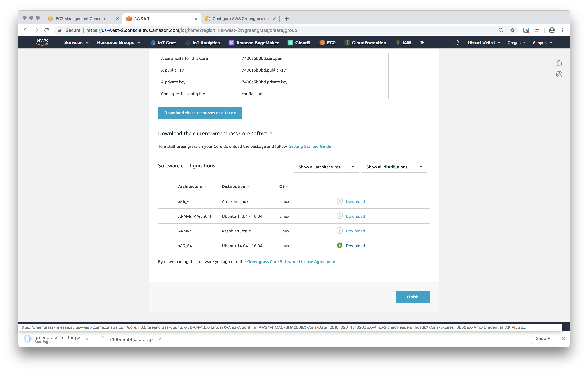Close the downloads bar
The height and width of the screenshot is (373, 588).
pyautogui.click(x=563, y=338)
